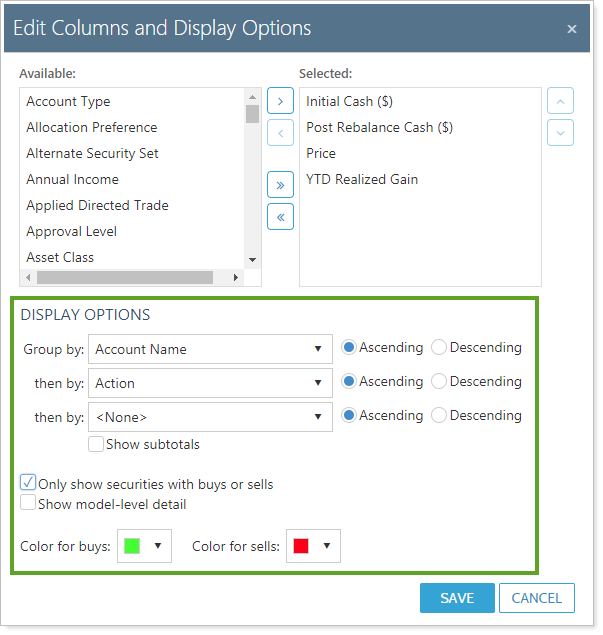Uncheck Only show securities with buys or sells
The image size is (603, 635).
click(x=28, y=483)
